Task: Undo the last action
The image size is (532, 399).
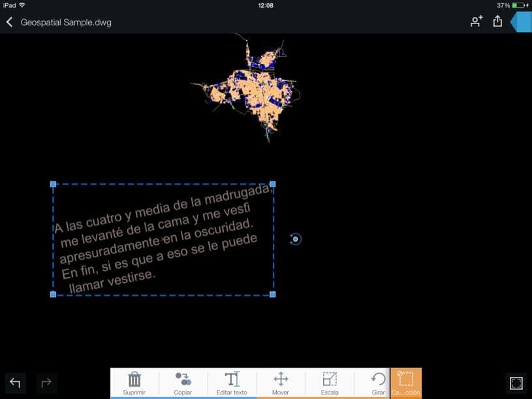Action: coord(15,383)
